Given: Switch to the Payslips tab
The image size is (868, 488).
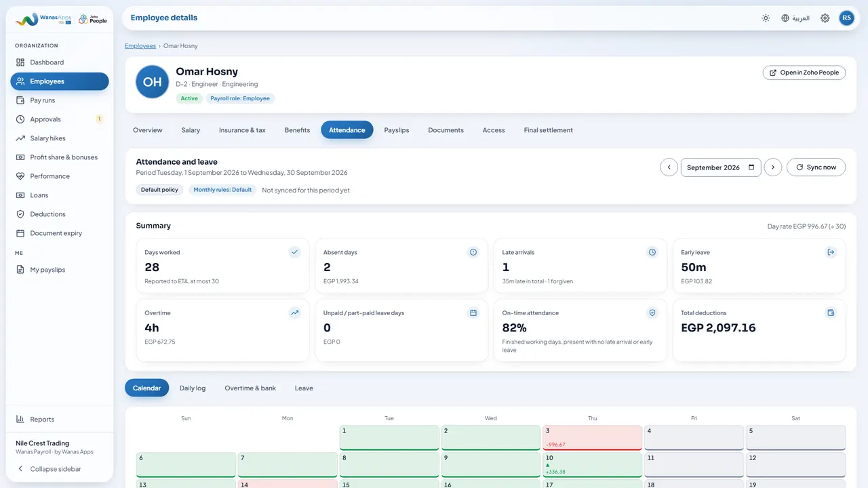Looking at the screenshot, I should (397, 130).
